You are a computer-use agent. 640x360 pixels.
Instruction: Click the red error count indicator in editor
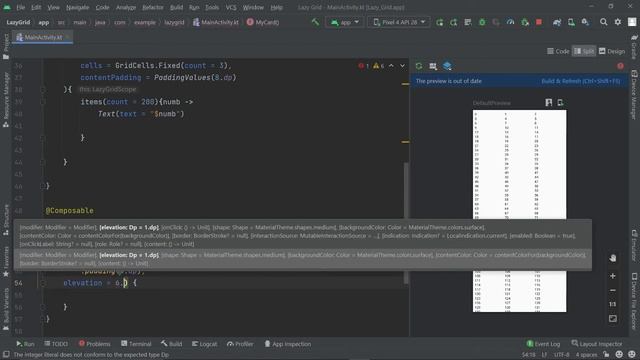pos(364,65)
